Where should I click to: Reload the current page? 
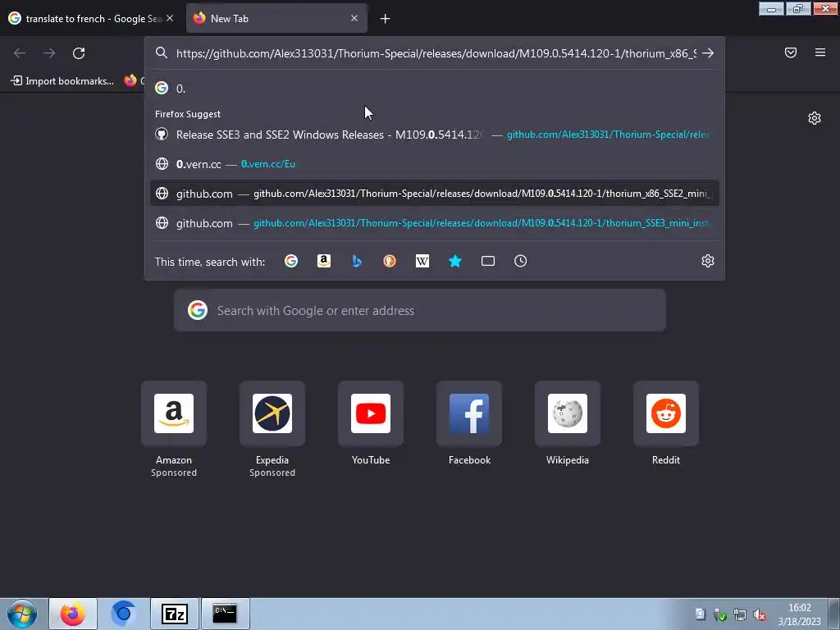(79, 53)
